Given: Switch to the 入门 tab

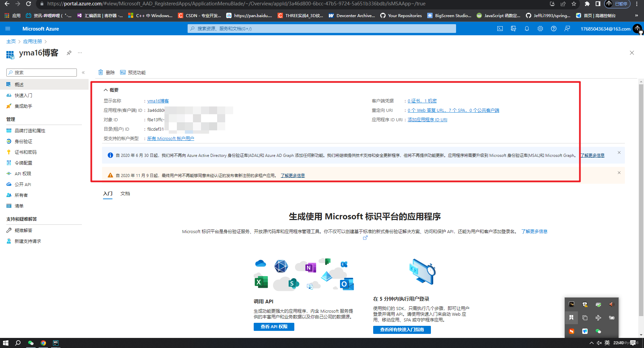Looking at the screenshot, I should [x=108, y=194].
